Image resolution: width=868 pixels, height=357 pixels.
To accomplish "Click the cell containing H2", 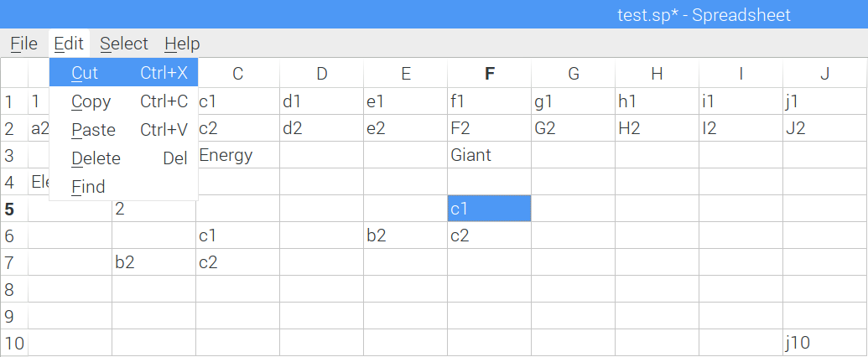I will (x=657, y=128).
